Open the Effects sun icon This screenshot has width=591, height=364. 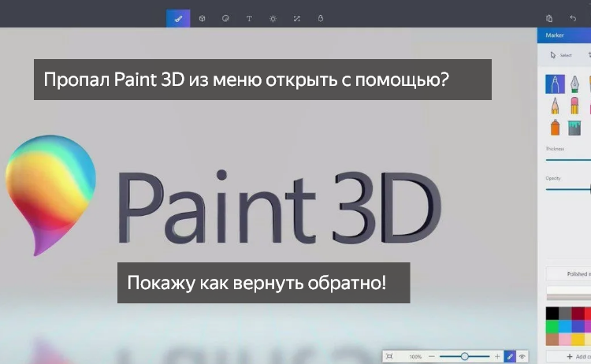(x=273, y=18)
